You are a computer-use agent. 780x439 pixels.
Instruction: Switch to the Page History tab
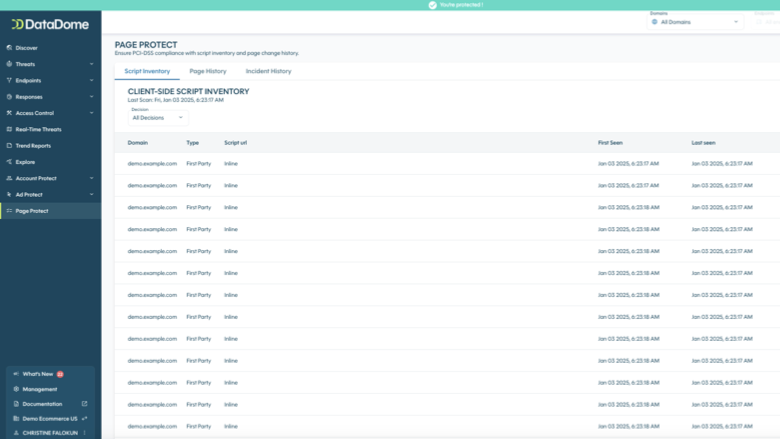(x=208, y=71)
